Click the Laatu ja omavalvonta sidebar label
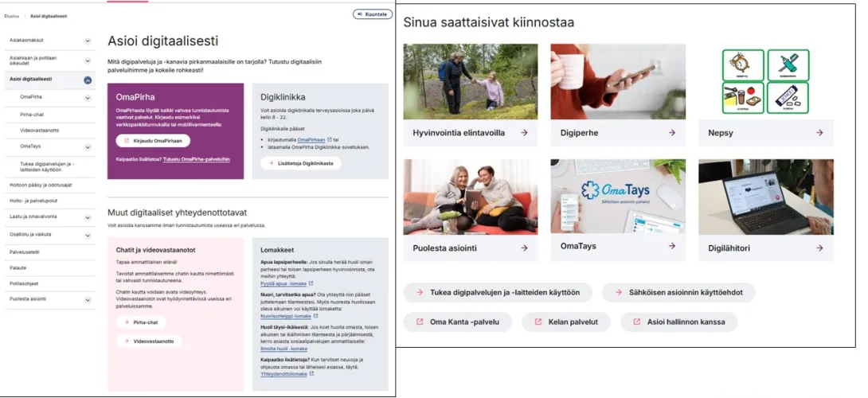The width and height of the screenshot is (868, 398). (x=33, y=218)
